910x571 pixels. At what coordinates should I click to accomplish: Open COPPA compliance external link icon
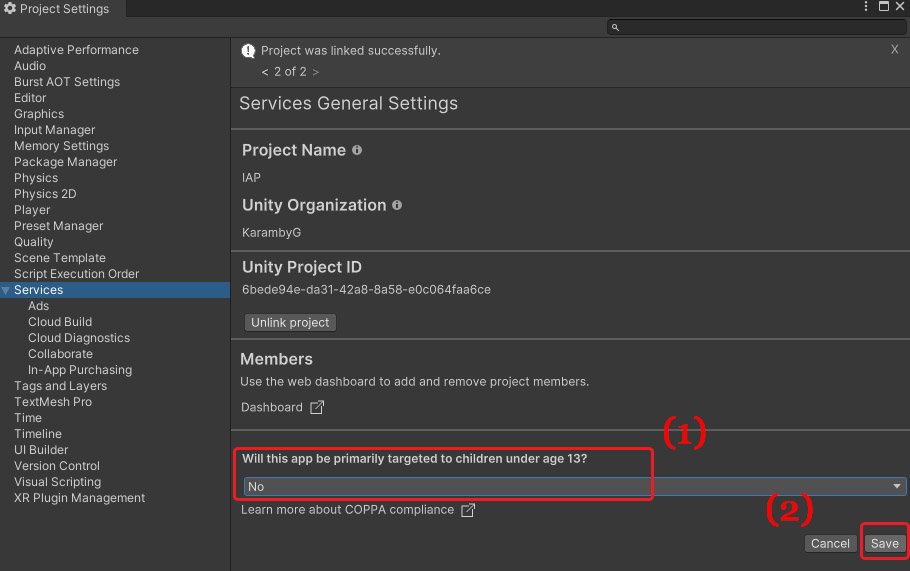[468, 510]
